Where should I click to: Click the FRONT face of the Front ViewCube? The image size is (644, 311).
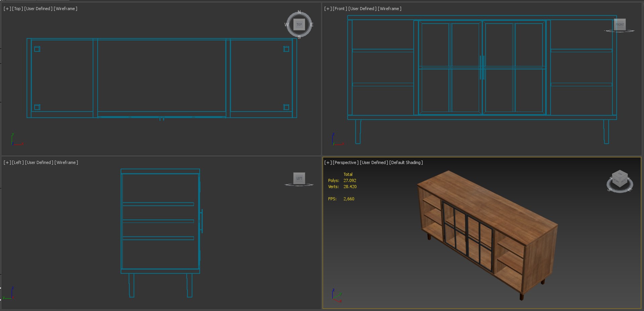(x=620, y=25)
